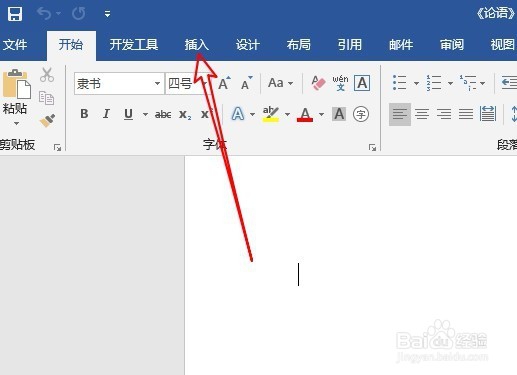Toggle Italic formatting
The height and width of the screenshot is (375, 517).
[x=106, y=114]
